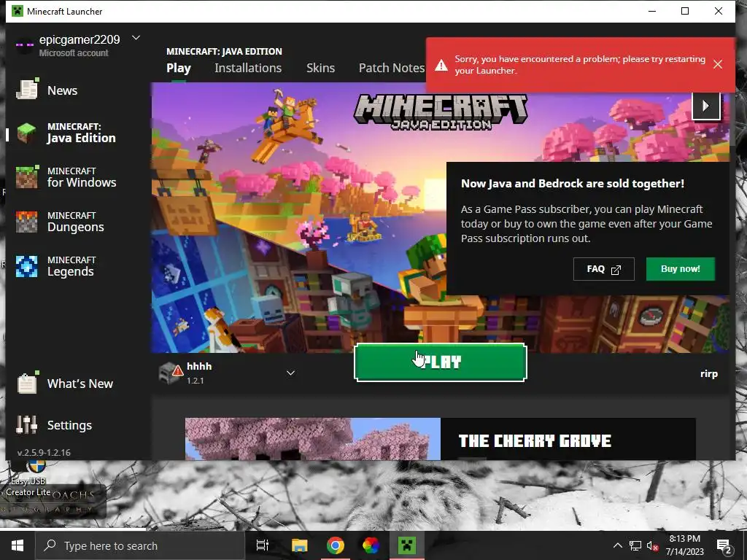This screenshot has width=747, height=560.
Task: Click the Minecraft Launcher title bar creeper icon
Action: click(x=18, y=11)
